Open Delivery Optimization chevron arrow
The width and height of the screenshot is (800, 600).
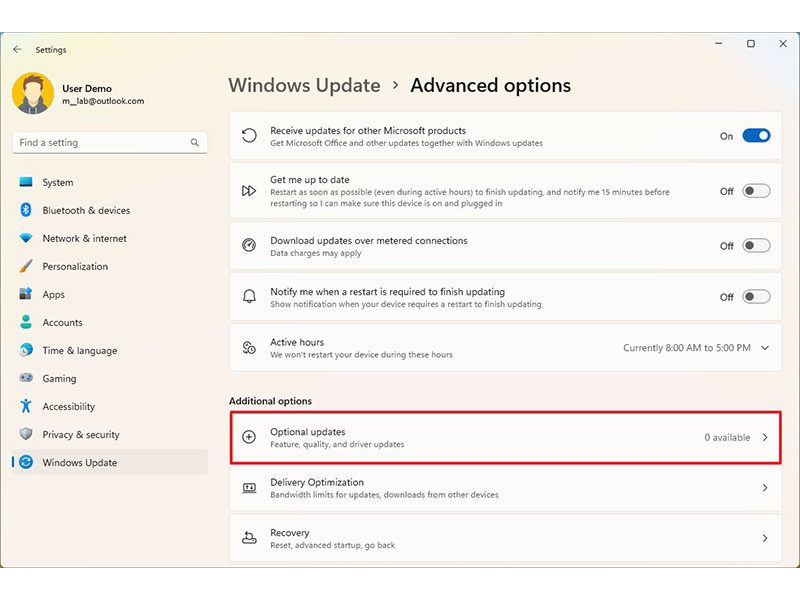pyautogui.click(x=765, y=488)
